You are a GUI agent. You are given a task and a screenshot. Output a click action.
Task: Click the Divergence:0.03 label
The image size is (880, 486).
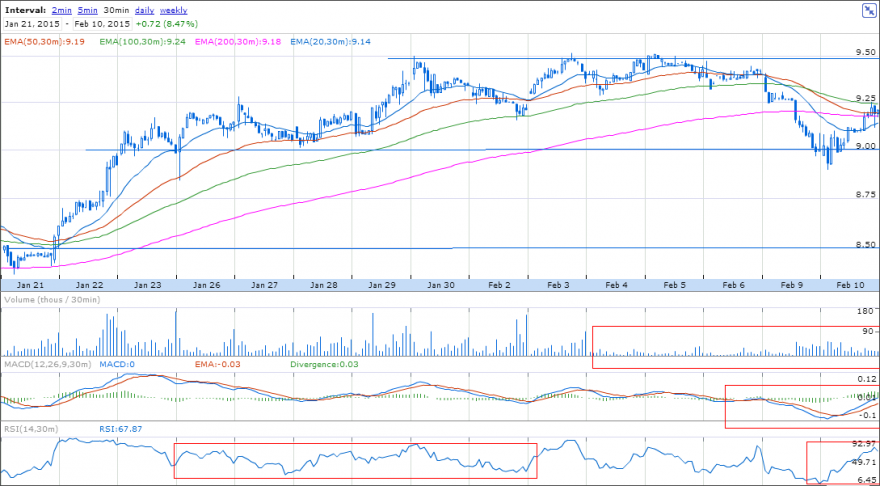(325, 365)
